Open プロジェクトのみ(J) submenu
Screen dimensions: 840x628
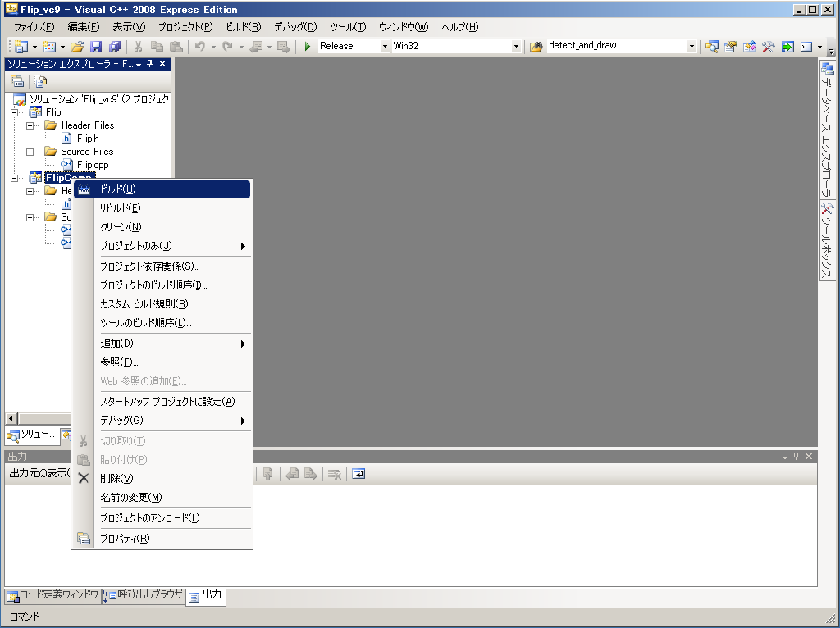click(162, 246)
